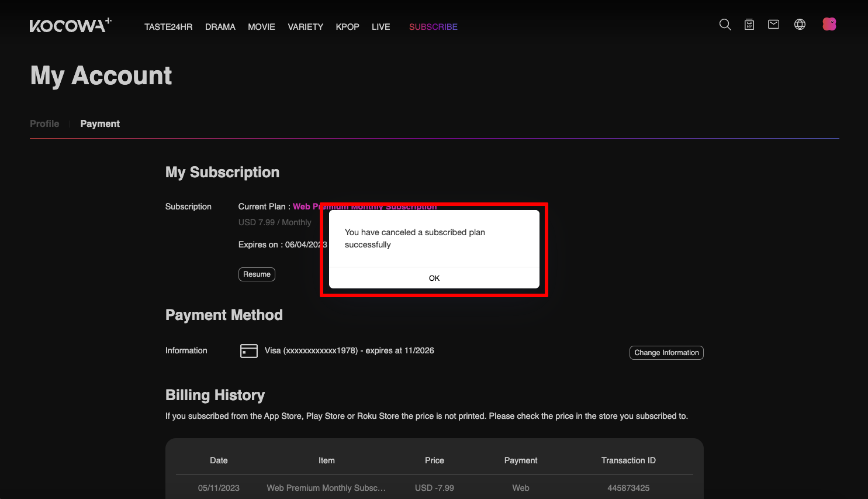Go to the DRAMA section

coord(220,27)
